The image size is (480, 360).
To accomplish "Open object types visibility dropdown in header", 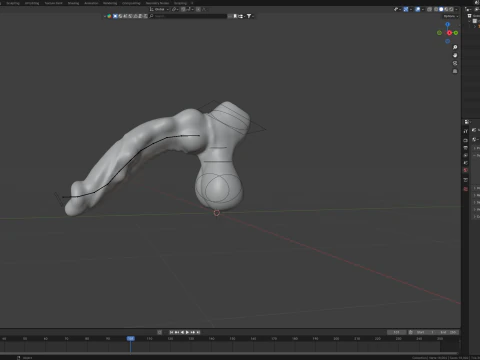I will tap(397, 9).
